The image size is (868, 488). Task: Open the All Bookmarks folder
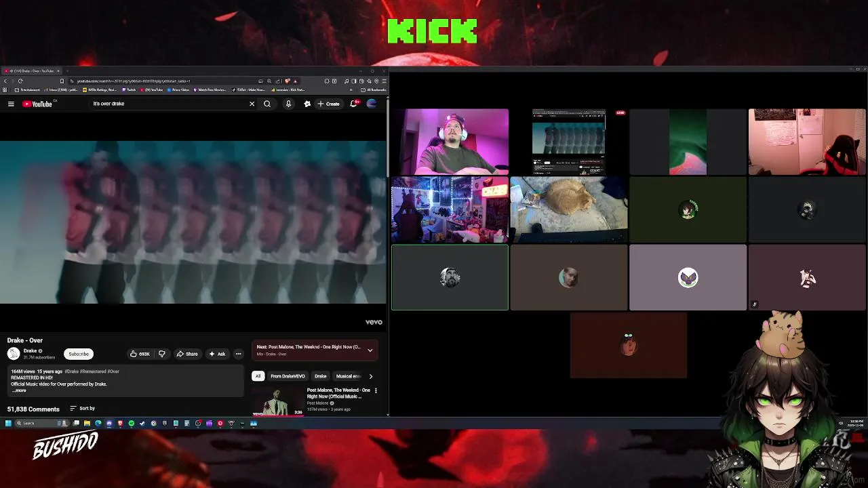(x=374, y=89)
